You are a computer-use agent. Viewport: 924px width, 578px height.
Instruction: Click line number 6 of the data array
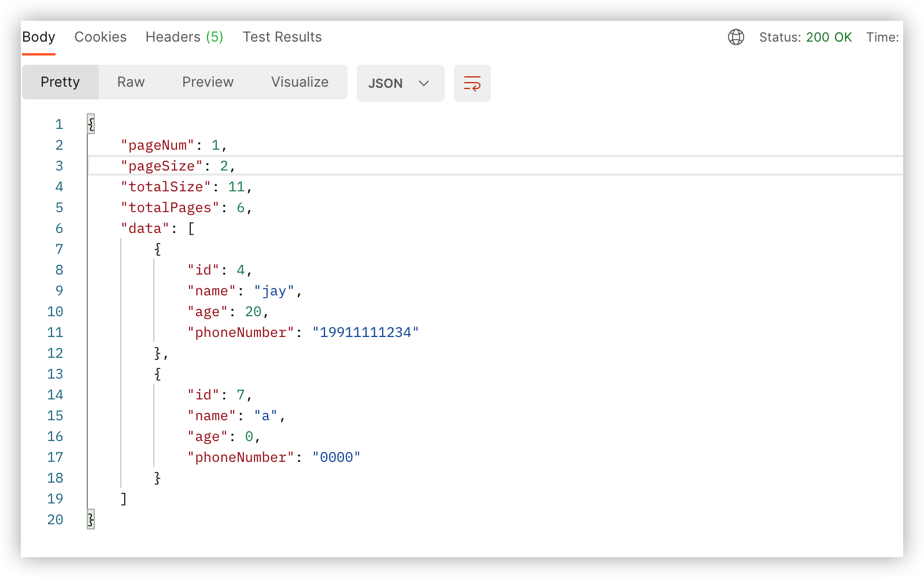click(x=59, y=228)
